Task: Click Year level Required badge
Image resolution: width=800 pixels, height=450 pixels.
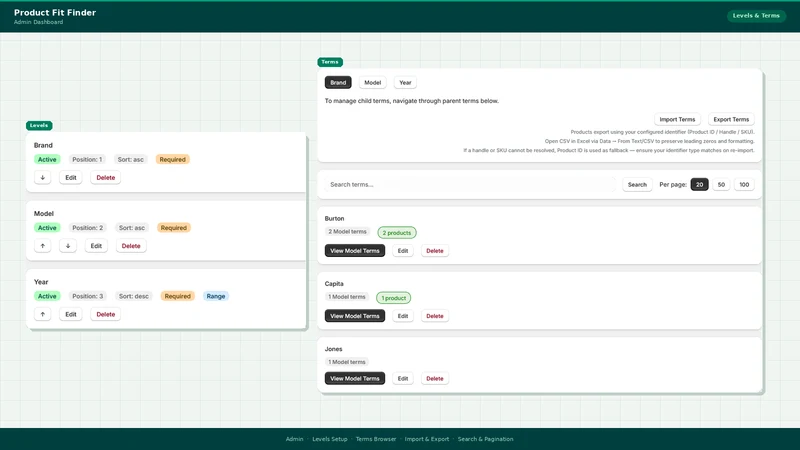Action: 178,296
